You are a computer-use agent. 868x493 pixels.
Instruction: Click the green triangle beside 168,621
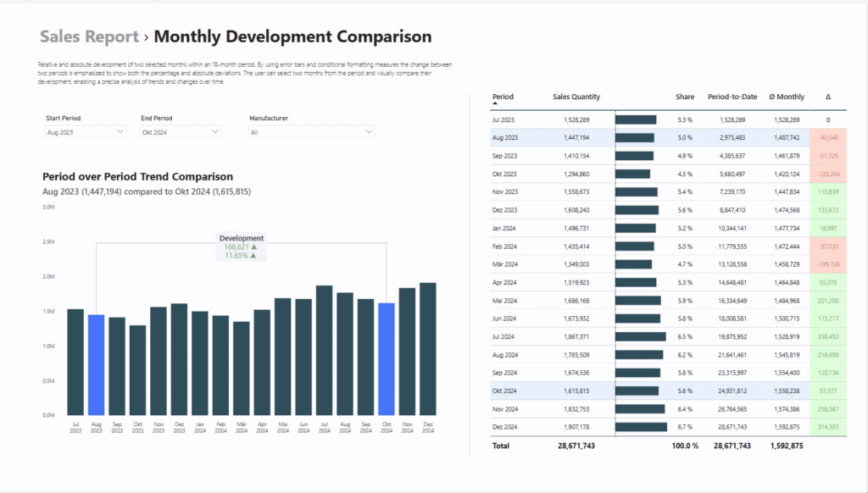pyautogui.click(x=254, y=247)
